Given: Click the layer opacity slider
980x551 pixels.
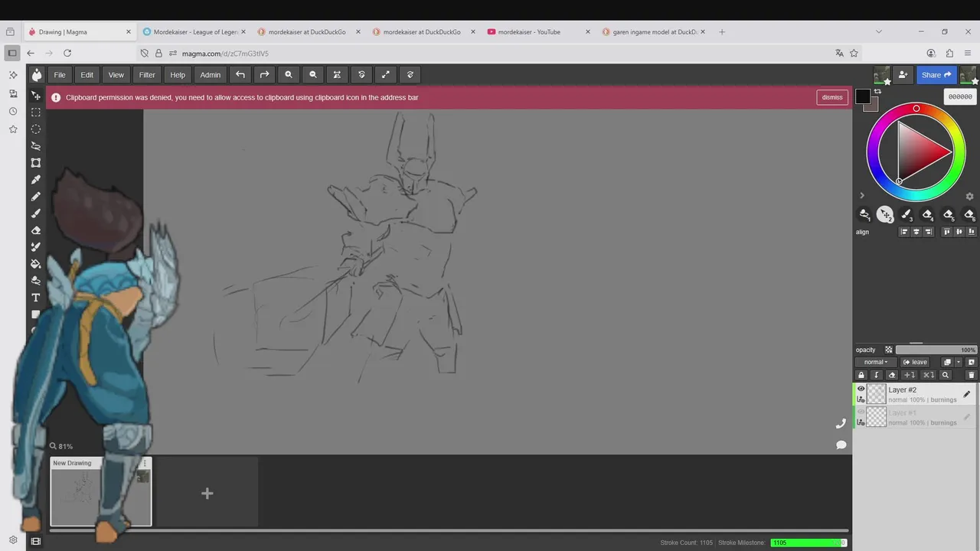Looking at the screenshot, I should (936, 350).
